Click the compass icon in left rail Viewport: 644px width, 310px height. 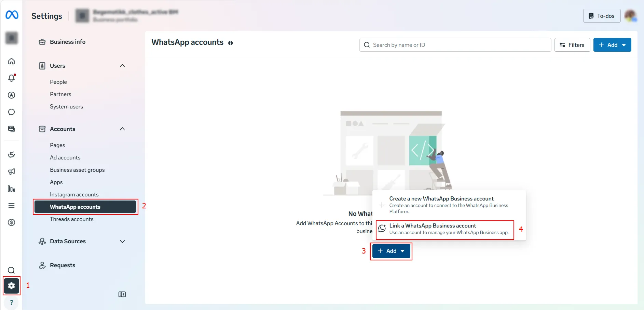[x=12, y=95]
